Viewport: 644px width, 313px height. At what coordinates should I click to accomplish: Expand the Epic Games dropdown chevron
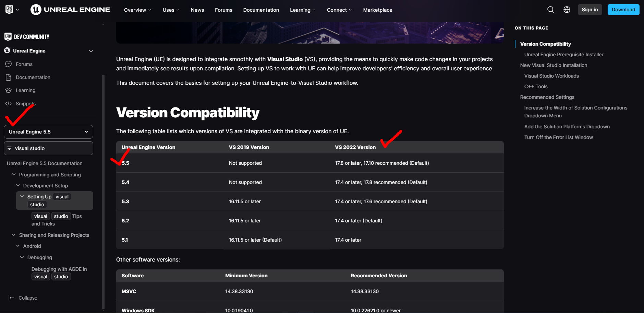[x=17, y=10]
